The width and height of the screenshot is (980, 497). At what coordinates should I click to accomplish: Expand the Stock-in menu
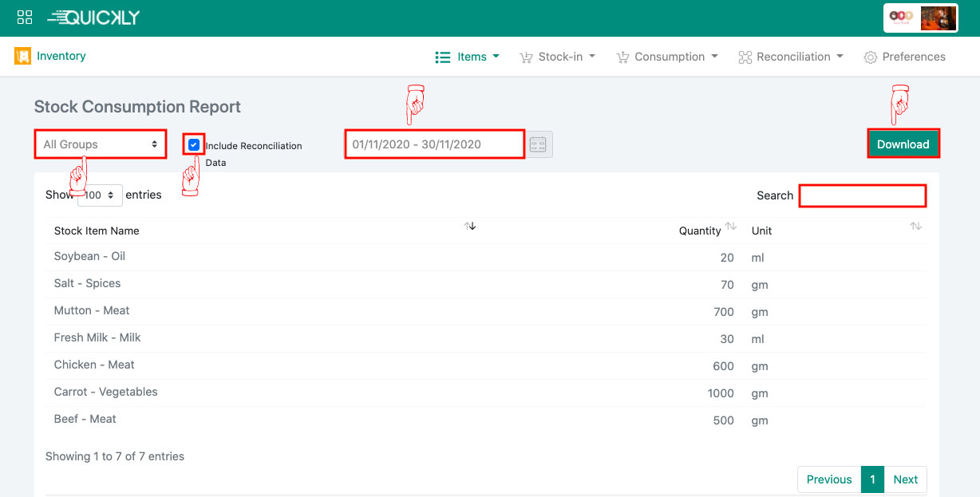[557, 57]
